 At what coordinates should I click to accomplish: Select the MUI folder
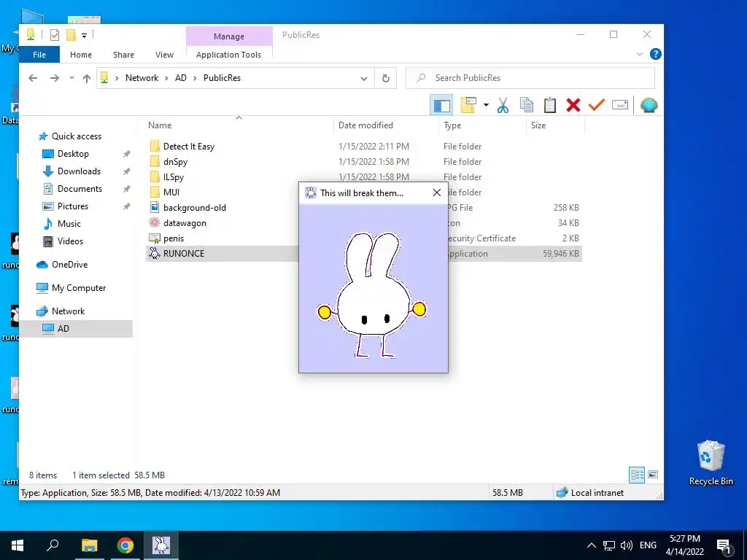pyautogui.click(x=171, y=192)
